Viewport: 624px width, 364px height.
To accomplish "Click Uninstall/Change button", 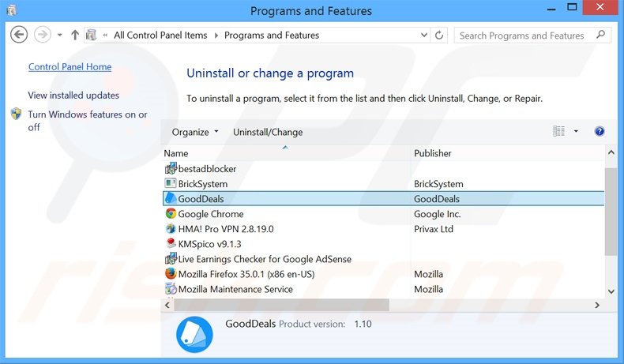I will coord(268,132).
